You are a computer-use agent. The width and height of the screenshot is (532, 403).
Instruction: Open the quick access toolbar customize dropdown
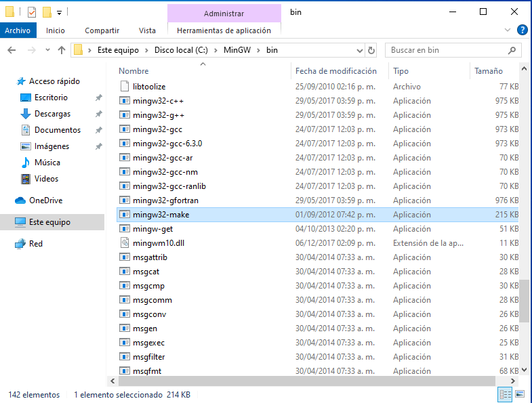click(60, 12)
